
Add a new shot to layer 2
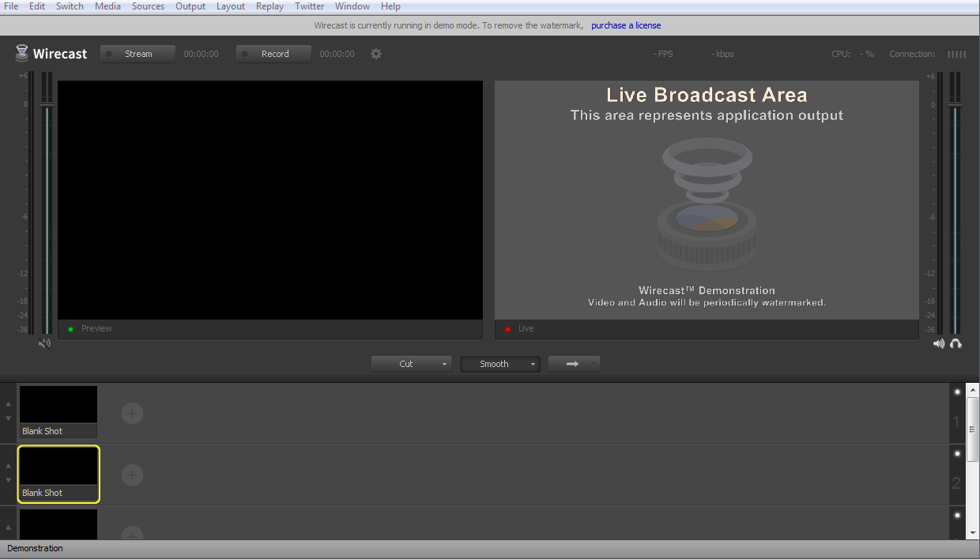coord(132,475)
